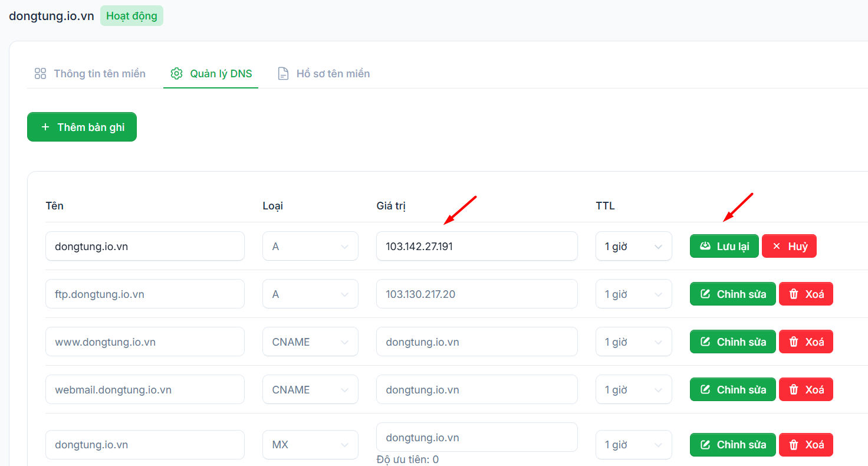Click the name field in the MX row
Screen dimensions: 868x466
[145, 444]
